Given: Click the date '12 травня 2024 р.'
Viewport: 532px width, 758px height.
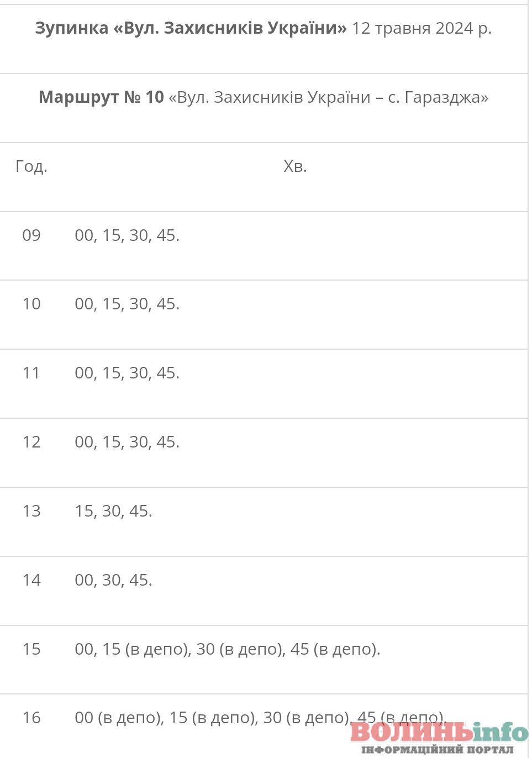Looking at the screenshot, I should coord(422,28).
